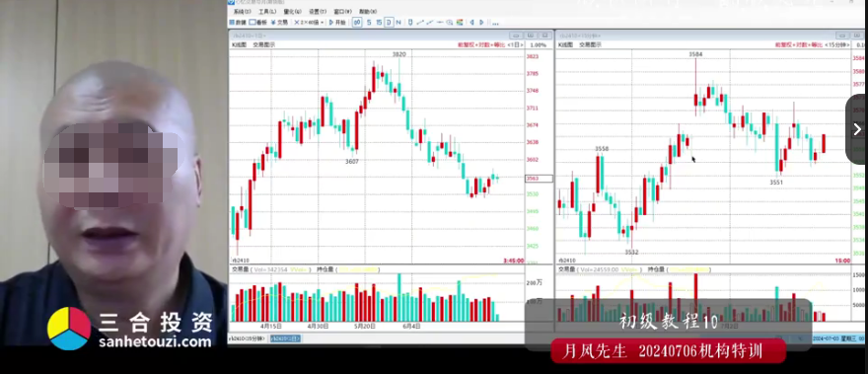Select the N custom period icon
Image resolution: width=868 pixels, height=374 pixels.
(x=398, y=22)
